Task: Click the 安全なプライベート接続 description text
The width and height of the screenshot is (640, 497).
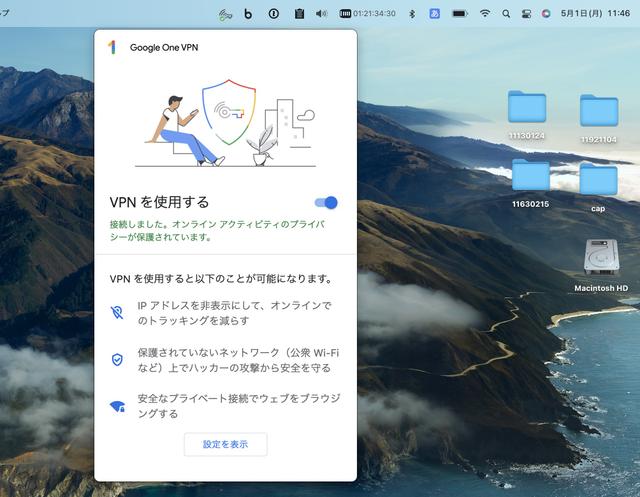Action: point(239,406)
